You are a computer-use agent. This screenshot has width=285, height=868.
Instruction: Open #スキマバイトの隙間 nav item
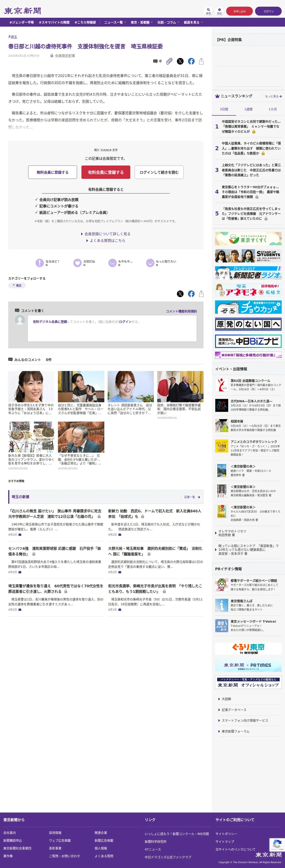(54, 22)
